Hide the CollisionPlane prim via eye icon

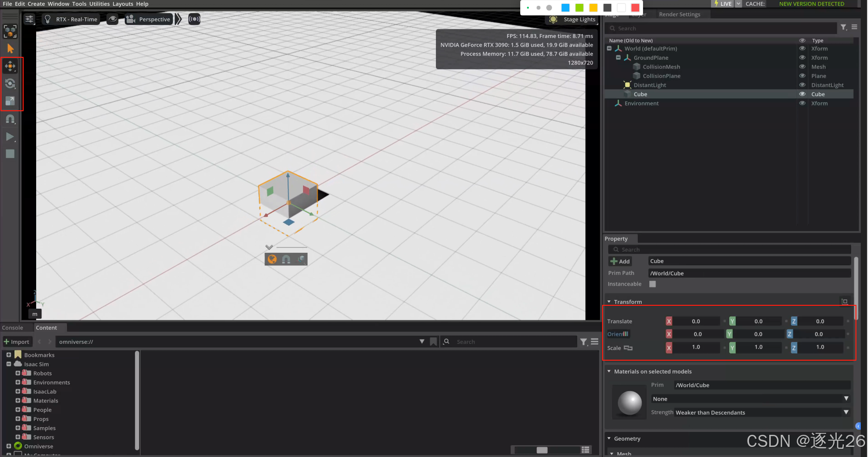click(x=802, y=76)
